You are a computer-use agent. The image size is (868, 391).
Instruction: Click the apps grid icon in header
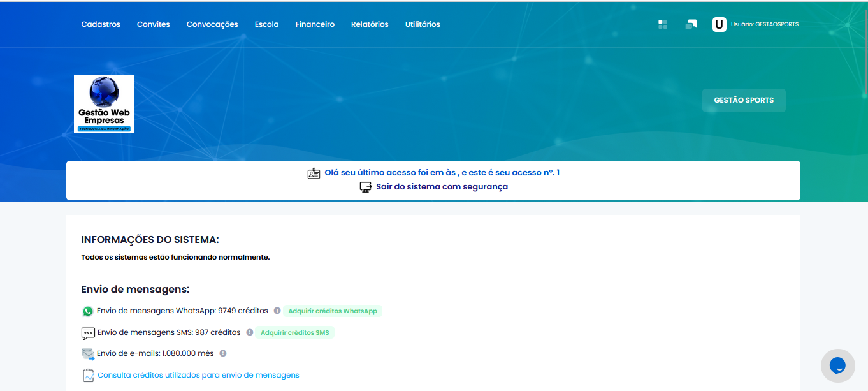663,24
